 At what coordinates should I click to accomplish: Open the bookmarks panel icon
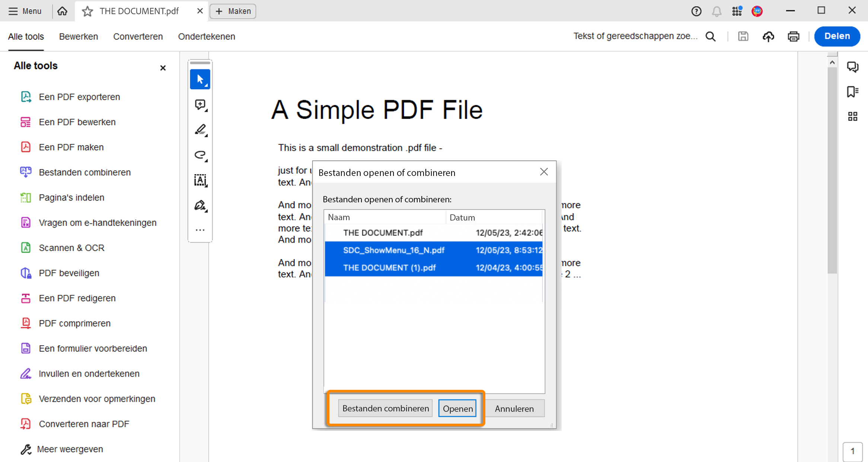[x=852, y=92]
